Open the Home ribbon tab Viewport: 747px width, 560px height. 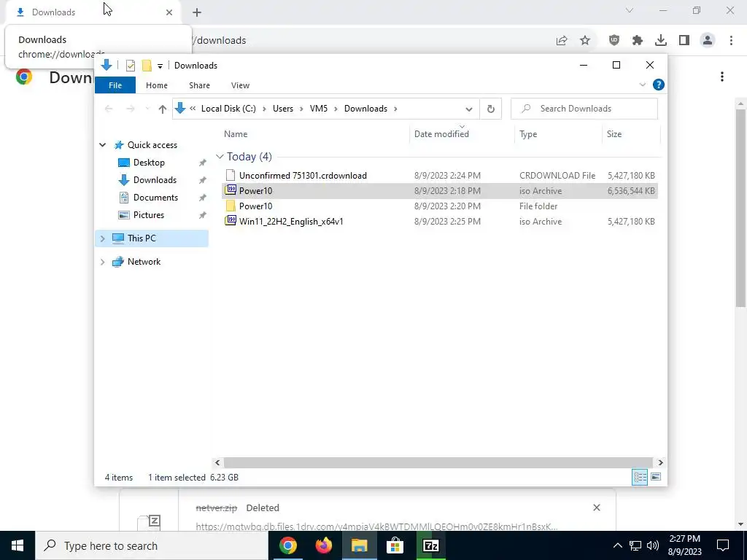tap(157, 85)
